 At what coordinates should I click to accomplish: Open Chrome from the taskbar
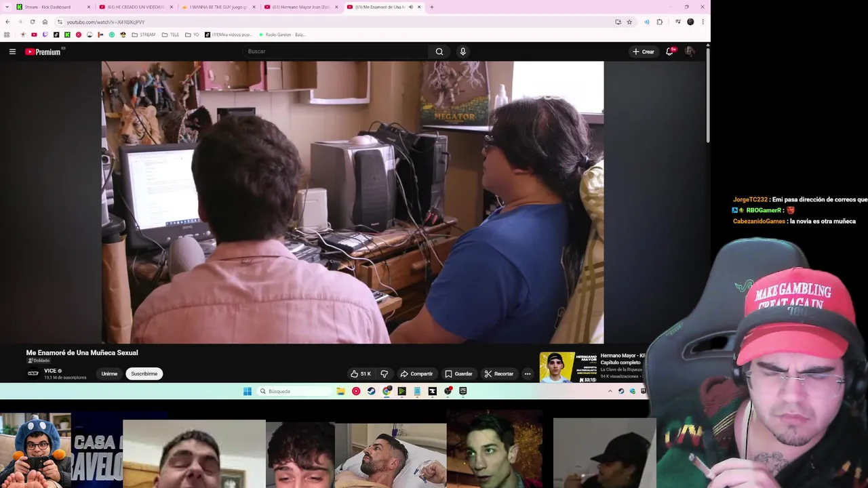[x=387, y=391]
